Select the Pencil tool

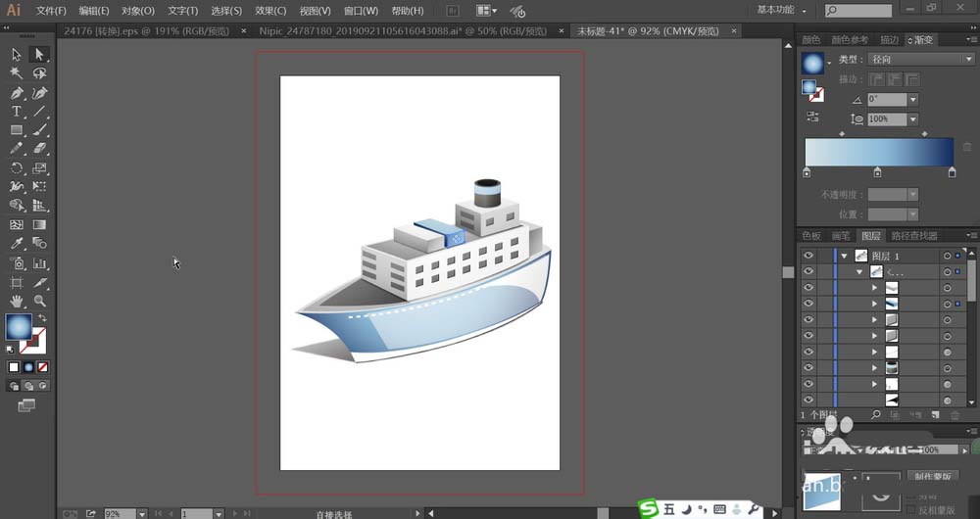(x=17, y=149)
